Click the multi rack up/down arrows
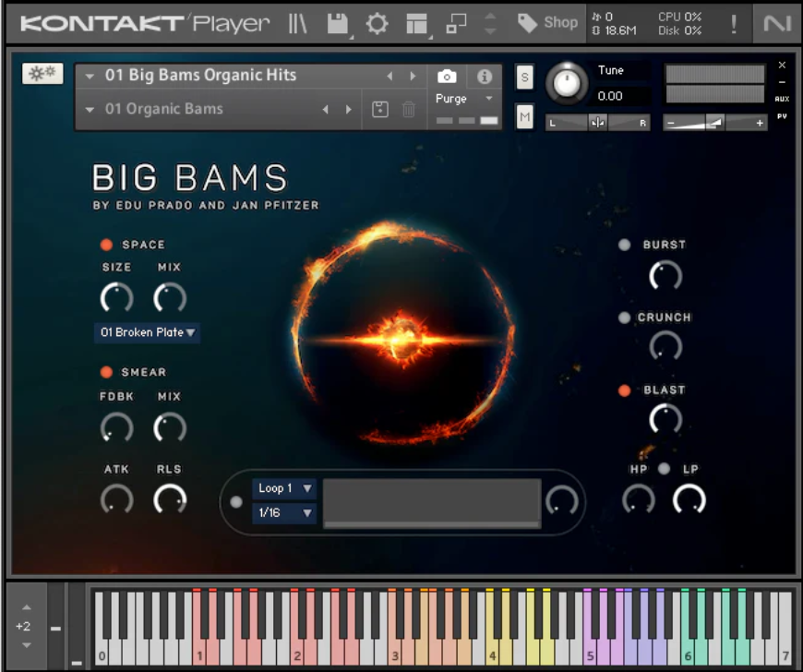The height and width of the screenshot is (672, 803). (x=490, y=24)
